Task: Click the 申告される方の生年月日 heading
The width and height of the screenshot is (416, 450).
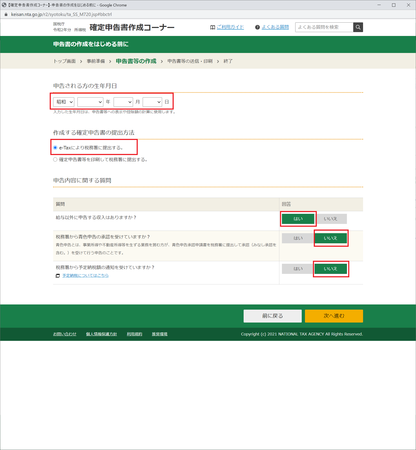Action: click(85, 86)
